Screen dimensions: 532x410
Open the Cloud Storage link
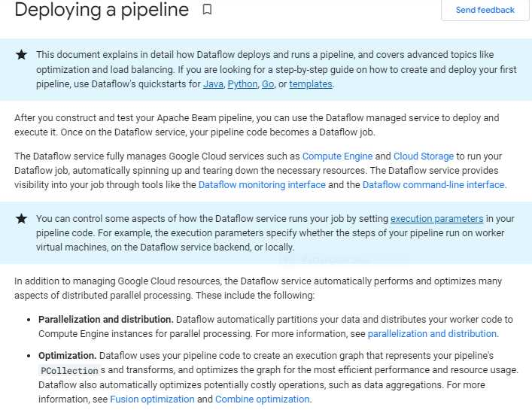[x=424, y=156]
